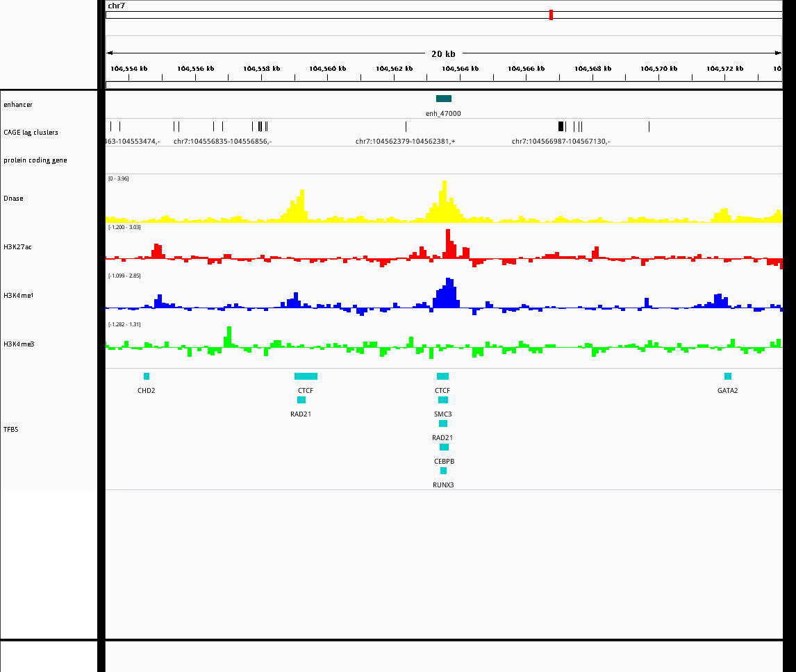
Task: Click the SMC3 binding site block
Action: (x=443, y=400)
